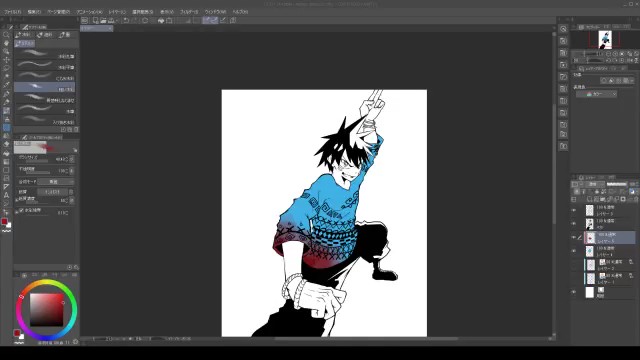Switch to the second sub tool group tab

[x=45, y=35]
